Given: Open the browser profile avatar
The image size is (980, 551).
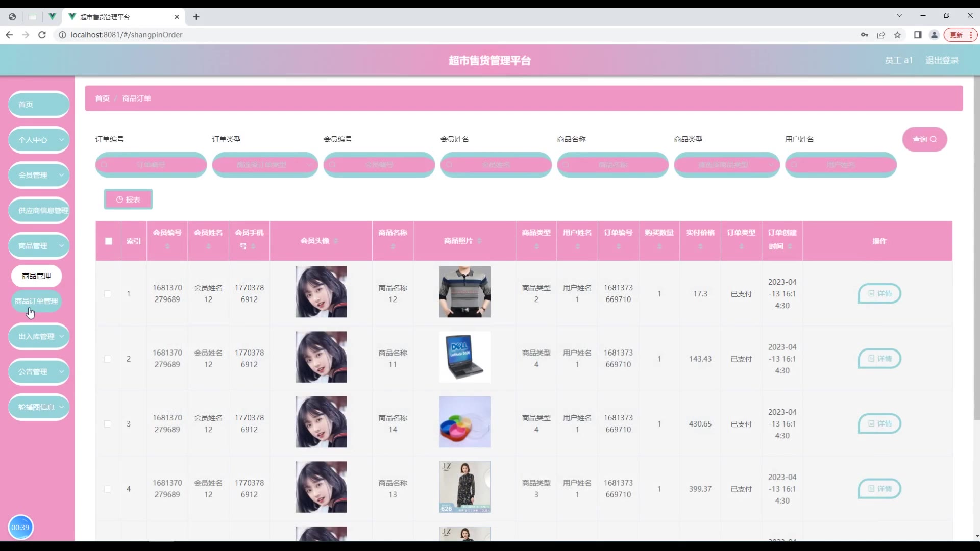Looking at the screenshot, I should (x=934, y=35).
